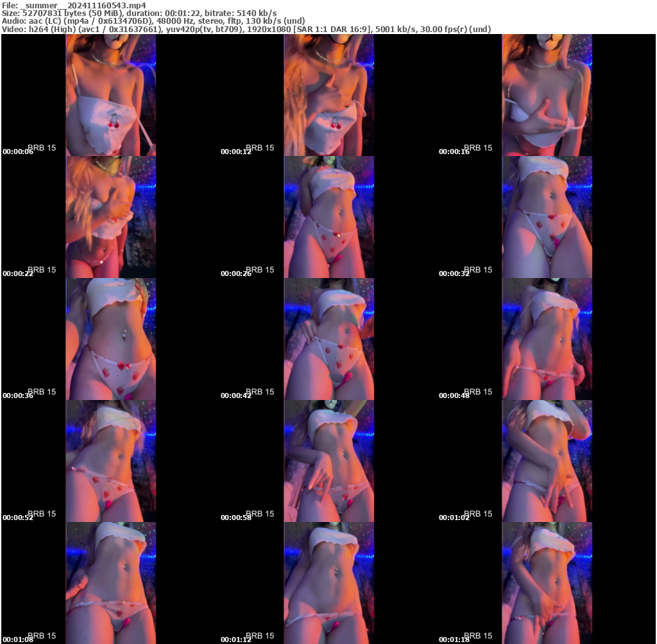
Task: Click the 00:00:16 preview frame
Action: [547, 94]
